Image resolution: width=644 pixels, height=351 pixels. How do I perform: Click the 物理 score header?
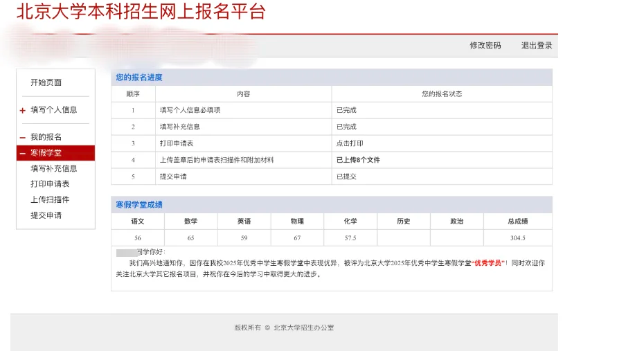tap(297, 222)
